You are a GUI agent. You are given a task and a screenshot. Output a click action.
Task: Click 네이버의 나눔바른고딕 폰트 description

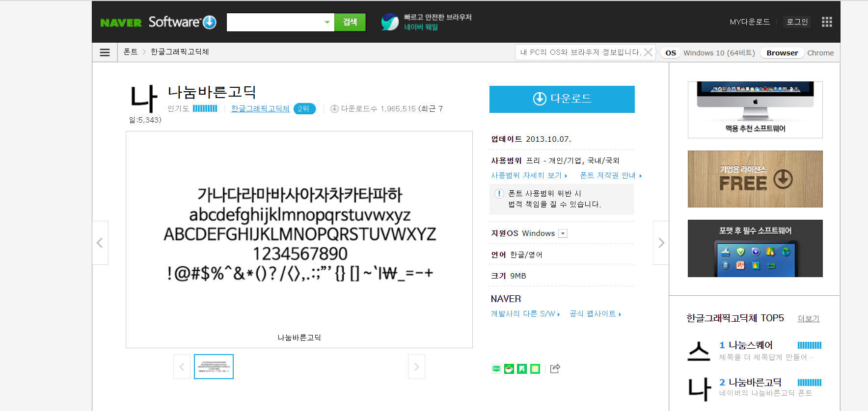(766, 393)
